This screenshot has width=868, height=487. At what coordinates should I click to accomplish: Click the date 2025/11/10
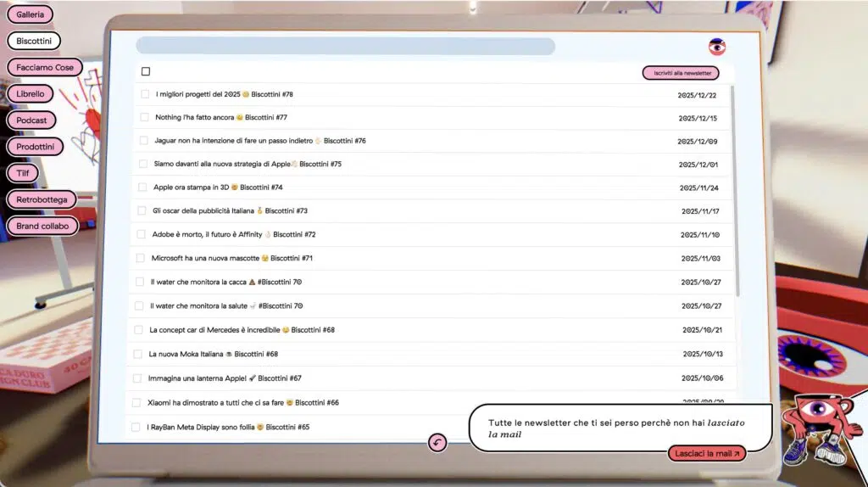click(700, 235)
